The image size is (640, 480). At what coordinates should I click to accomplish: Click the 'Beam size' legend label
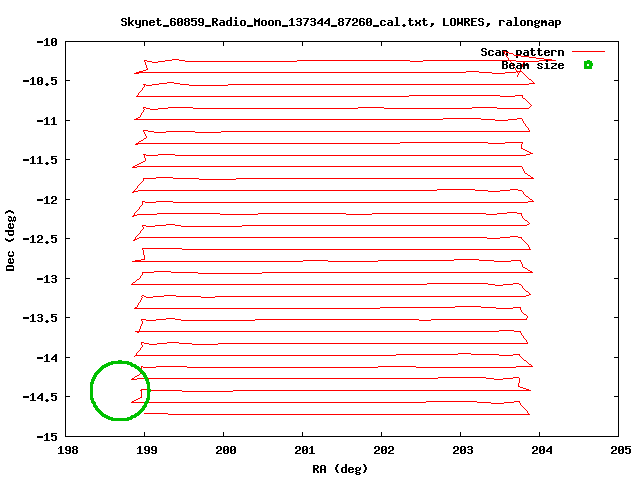click(x=533, y=65)
